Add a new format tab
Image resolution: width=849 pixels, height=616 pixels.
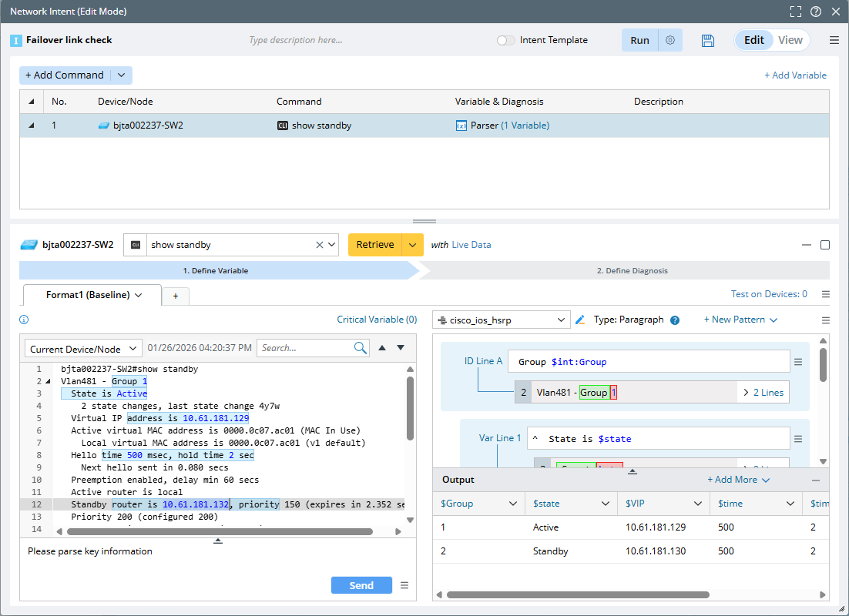175,296
